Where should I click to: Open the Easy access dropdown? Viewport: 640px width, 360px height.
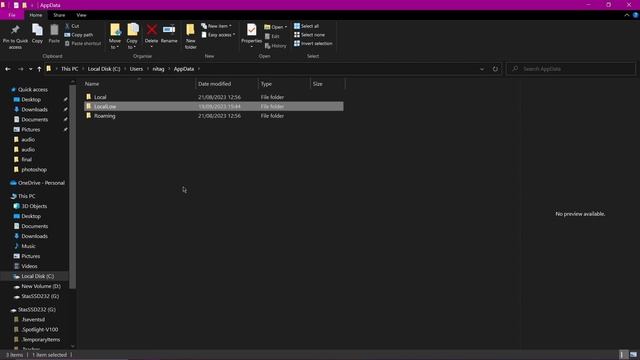218,35
